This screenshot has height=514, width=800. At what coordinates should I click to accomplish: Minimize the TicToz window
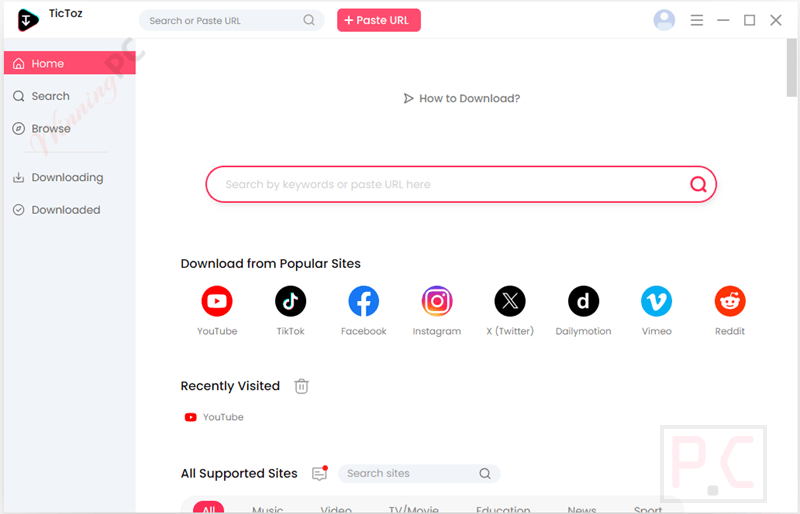click(723, 20)
